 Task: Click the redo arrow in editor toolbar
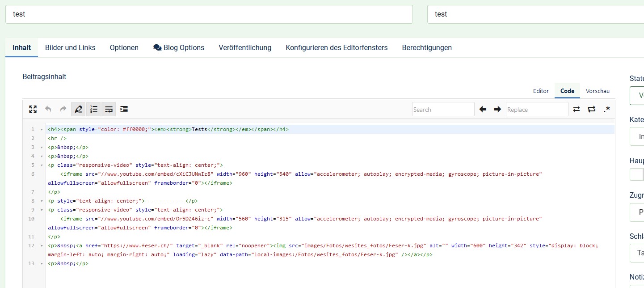(63, 109)
